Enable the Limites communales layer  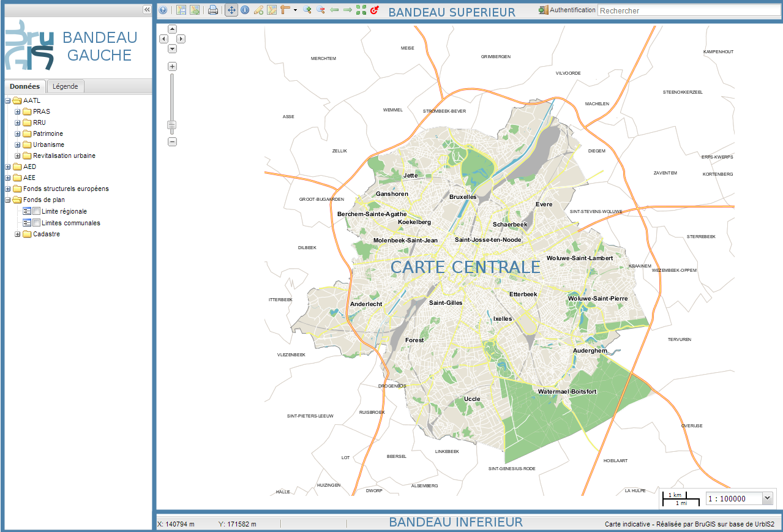coord(36,223)
